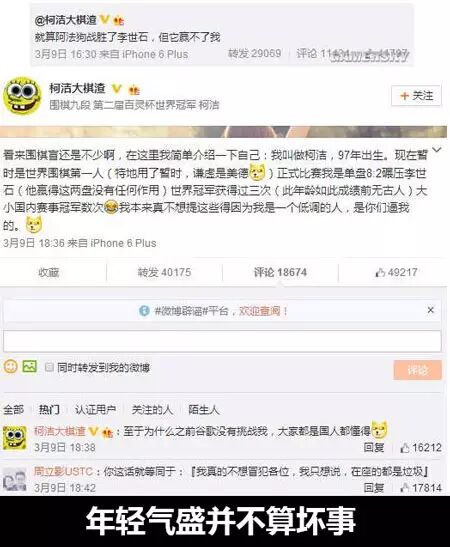This screenshot has width=450, height=547.
Task: Filter comments by 认证用户
Action: 95,409
